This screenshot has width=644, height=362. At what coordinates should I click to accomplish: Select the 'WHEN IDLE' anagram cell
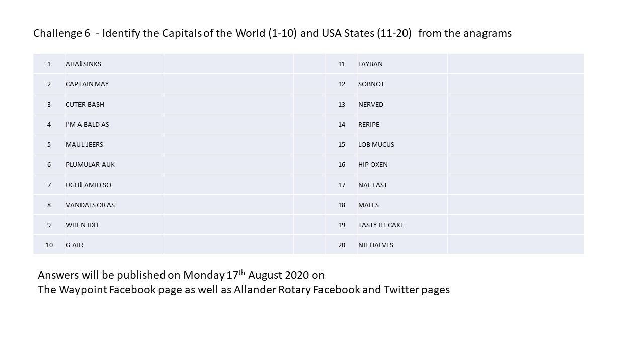tap(83, 225)
